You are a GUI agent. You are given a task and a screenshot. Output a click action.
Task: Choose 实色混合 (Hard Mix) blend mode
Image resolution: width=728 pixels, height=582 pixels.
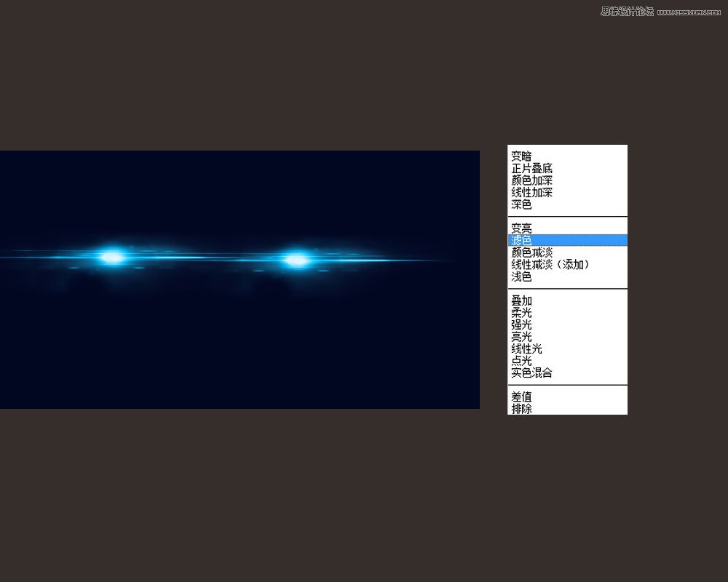531,373
